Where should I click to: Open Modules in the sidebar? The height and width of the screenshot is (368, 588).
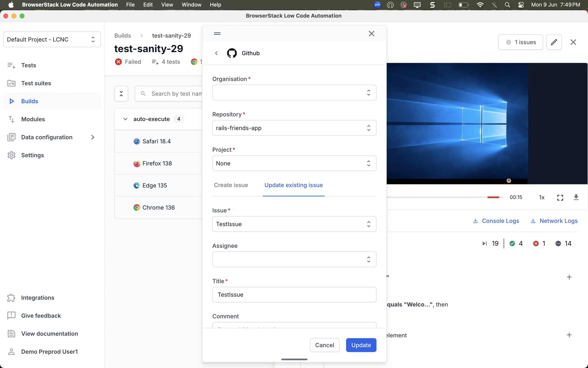coord(52,119)
